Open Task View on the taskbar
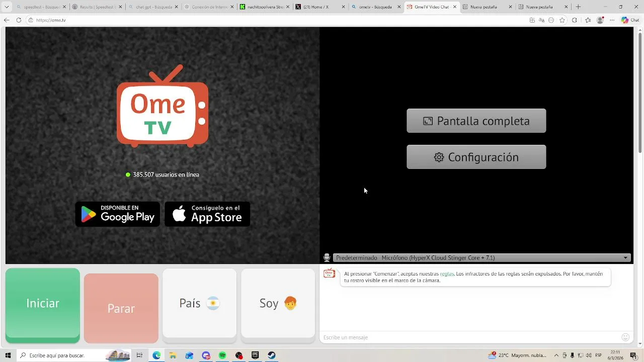Image resolution: width=644 pixels, height=362 pixels. (139, 355)
